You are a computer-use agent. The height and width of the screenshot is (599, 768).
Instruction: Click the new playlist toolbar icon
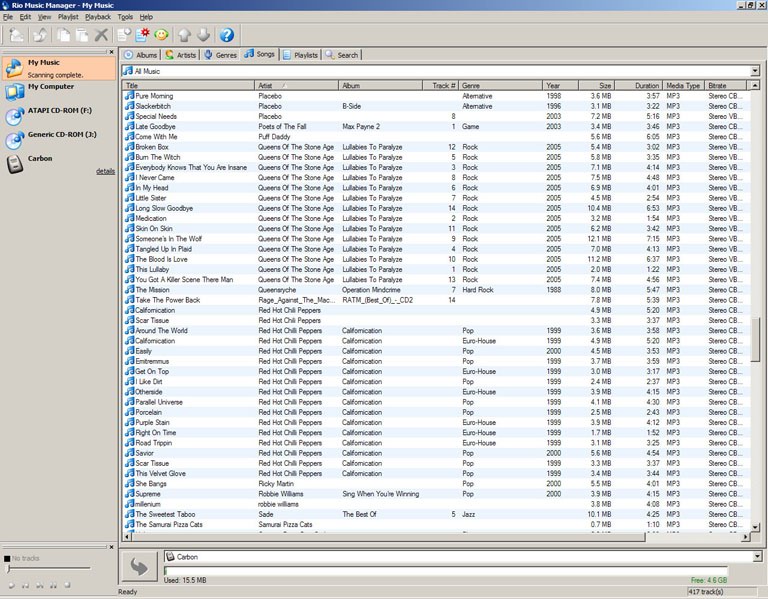pyautogui.click(x=124, y=35)
